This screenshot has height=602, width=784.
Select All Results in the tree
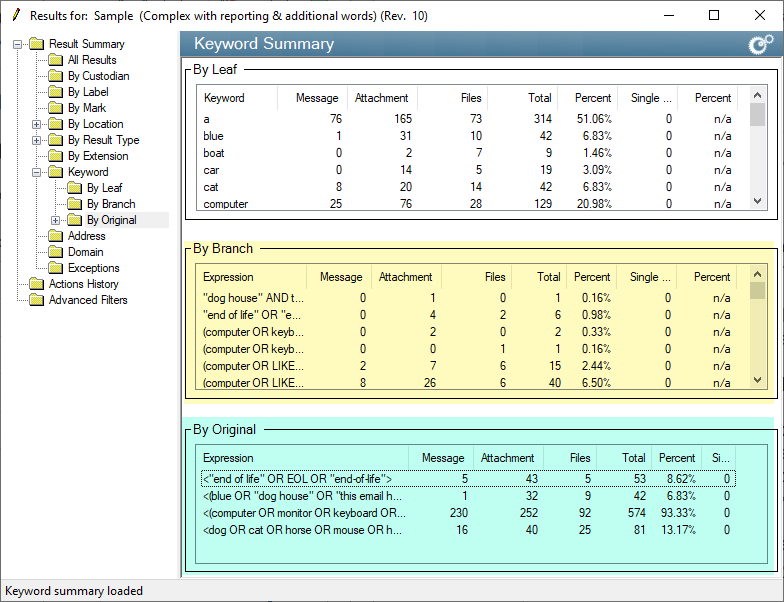point(92,60)
